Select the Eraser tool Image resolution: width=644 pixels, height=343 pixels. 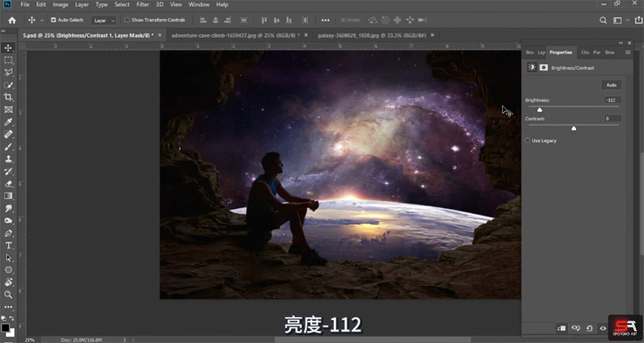(8, 184)
